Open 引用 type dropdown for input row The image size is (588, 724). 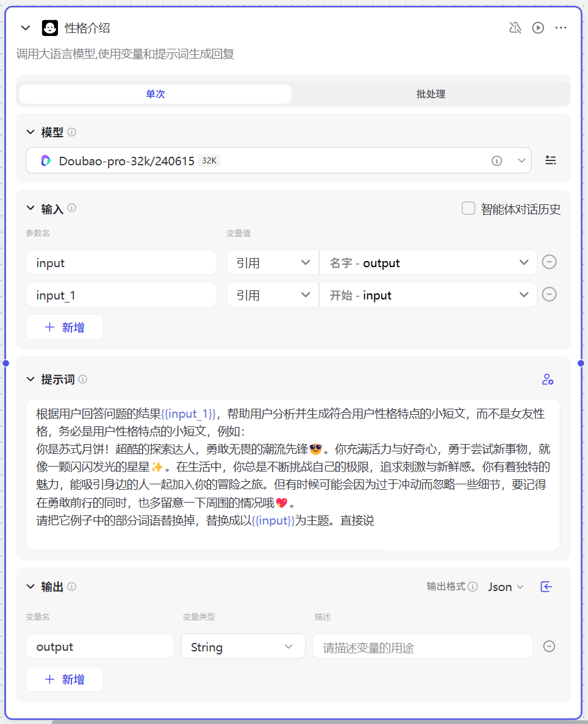273,263
